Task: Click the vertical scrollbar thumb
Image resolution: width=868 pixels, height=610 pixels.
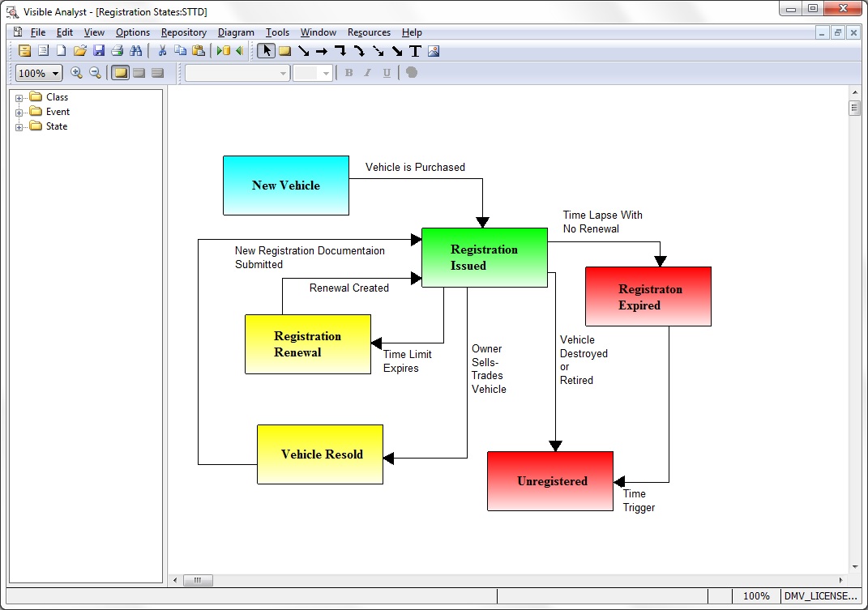Action: [854, 108]
